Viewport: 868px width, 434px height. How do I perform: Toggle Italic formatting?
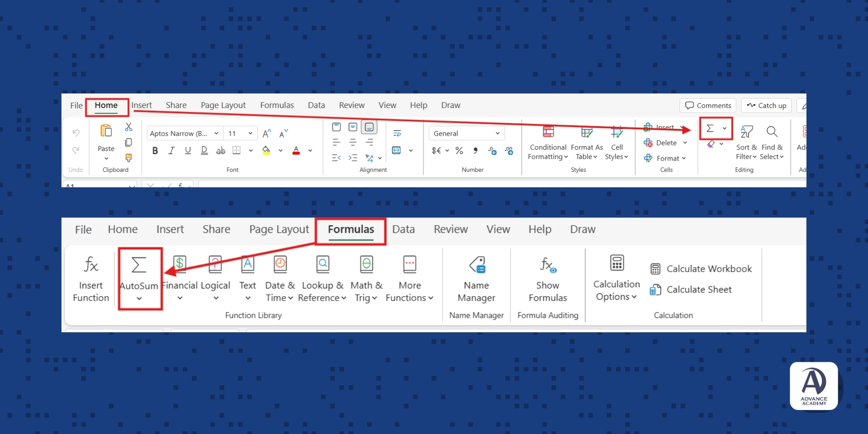pyautogui.click(x=171, y=151)
